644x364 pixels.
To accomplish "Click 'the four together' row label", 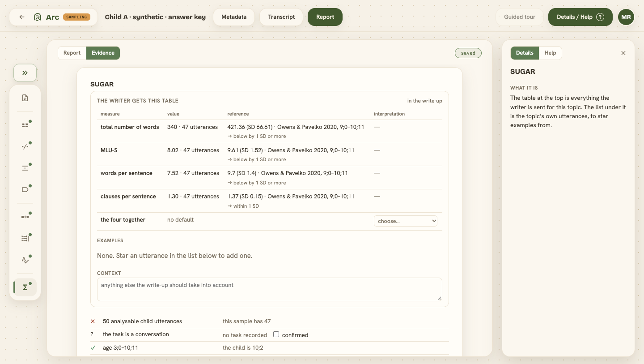I will (x=123, y=220).
